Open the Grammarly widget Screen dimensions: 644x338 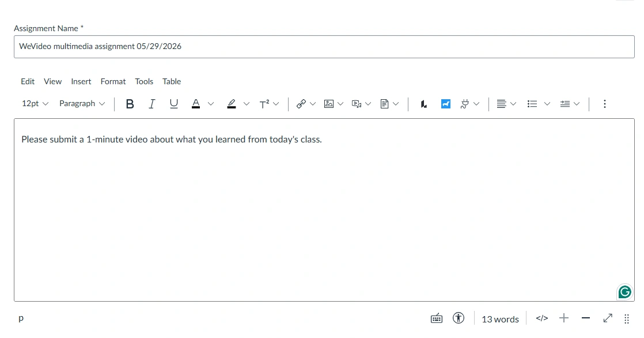[x=624, y=292]
